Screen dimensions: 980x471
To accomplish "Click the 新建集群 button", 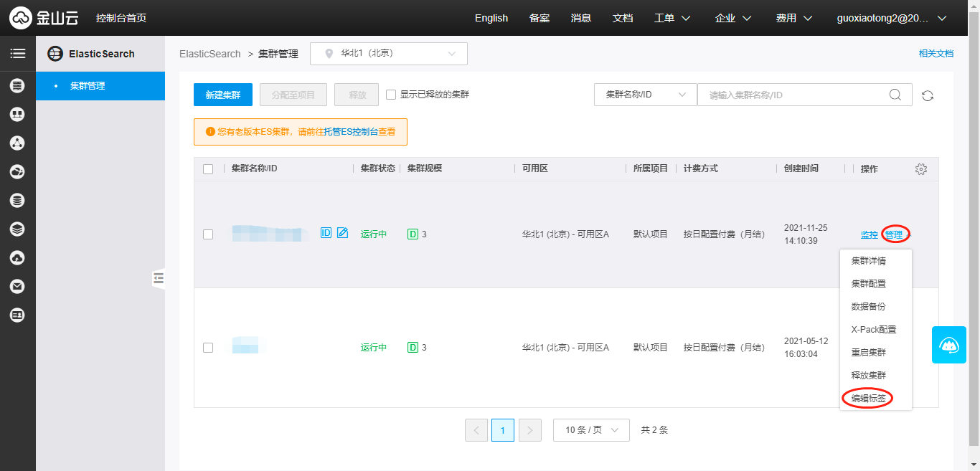I will coord(223,95).
